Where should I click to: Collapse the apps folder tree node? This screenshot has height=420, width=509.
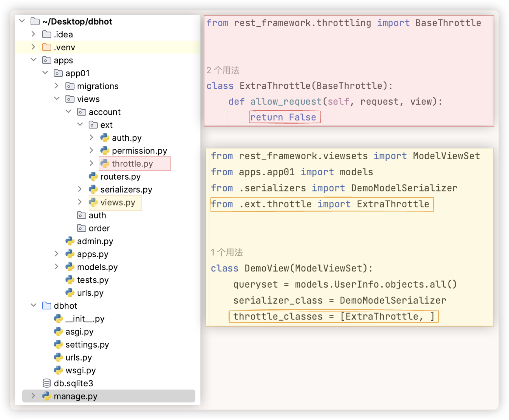[x=34, y=60]
